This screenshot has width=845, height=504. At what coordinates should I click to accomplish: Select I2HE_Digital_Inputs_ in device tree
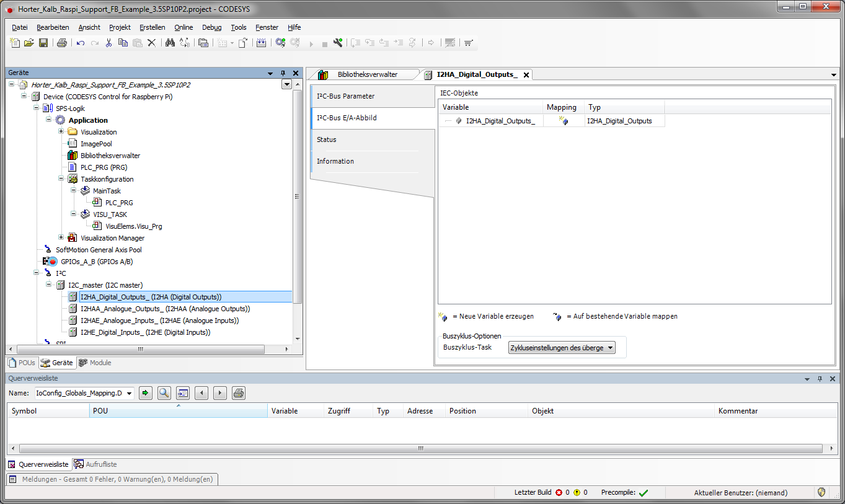[x=145, y=332]
